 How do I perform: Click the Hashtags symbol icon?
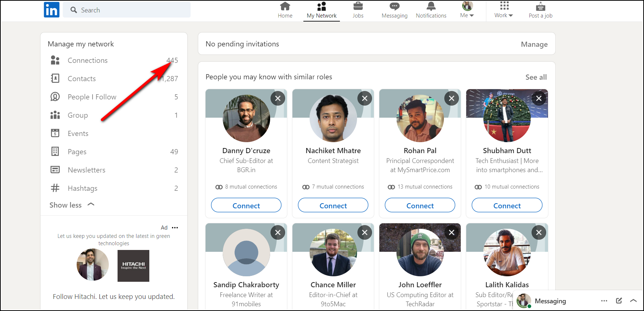(x=55, y=188)
